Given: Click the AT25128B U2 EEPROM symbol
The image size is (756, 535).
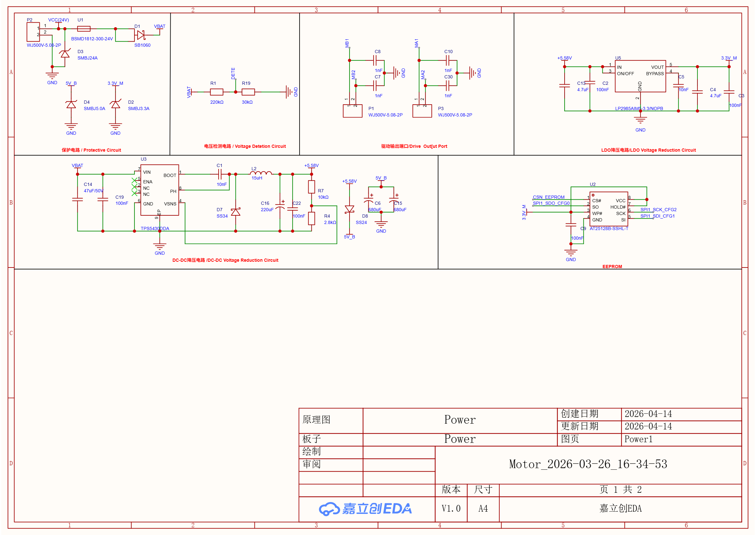Looking at the screenshot, I should click(608, 209).
